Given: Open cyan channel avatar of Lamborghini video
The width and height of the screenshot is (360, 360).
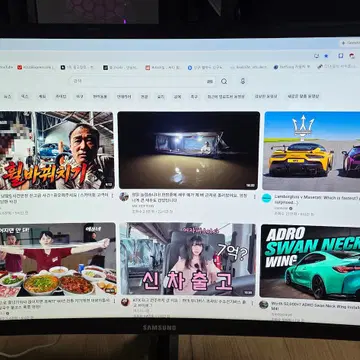Looking at the screenshot, I should [266, 198].
